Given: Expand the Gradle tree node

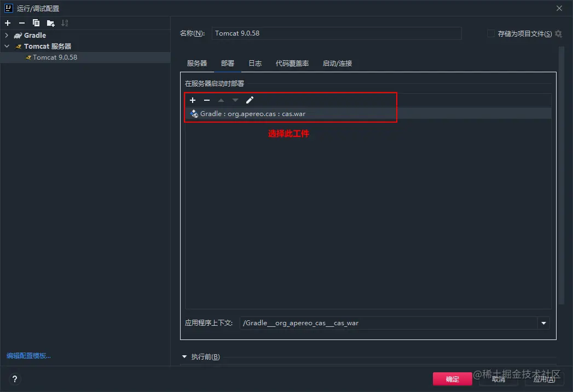Looking at the screenshot, I should point(7,36).
